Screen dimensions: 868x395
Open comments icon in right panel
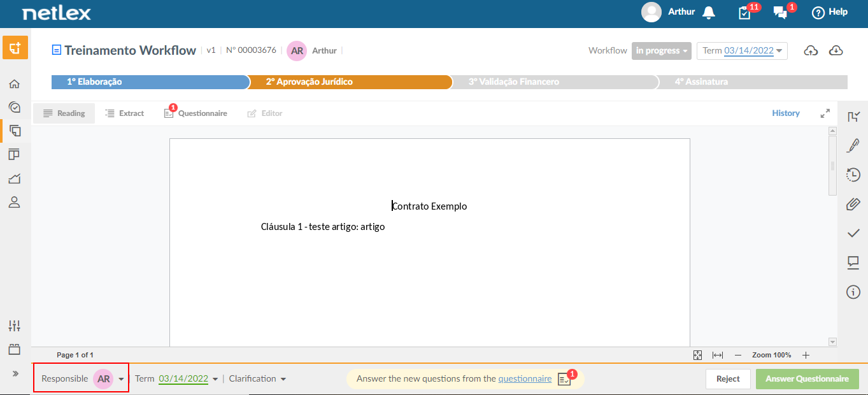click(x=853, y=262)
